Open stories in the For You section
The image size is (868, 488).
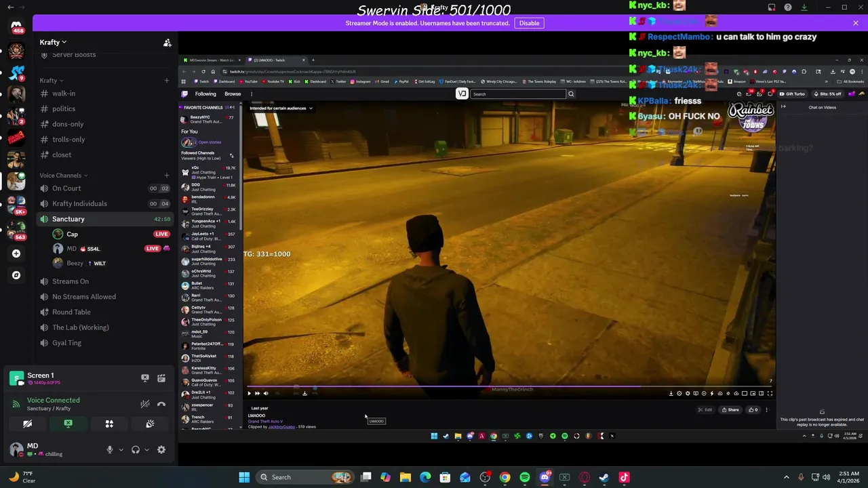pos(201,142)
